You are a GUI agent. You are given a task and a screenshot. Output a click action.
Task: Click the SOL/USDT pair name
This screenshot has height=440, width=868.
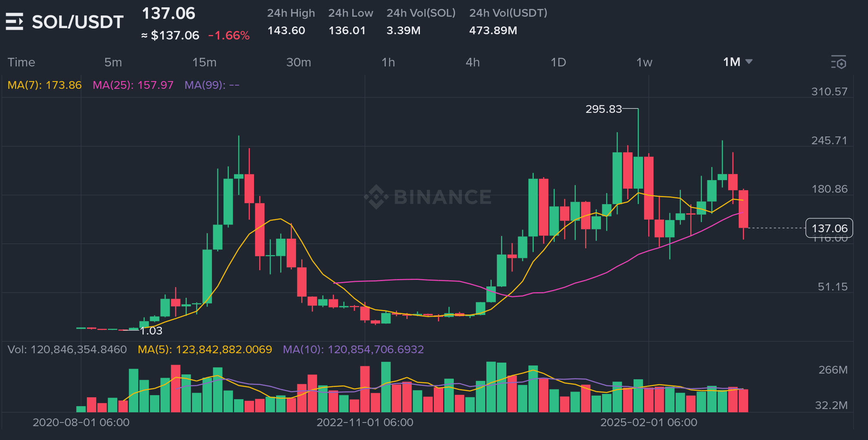click(x=77, y=22)
